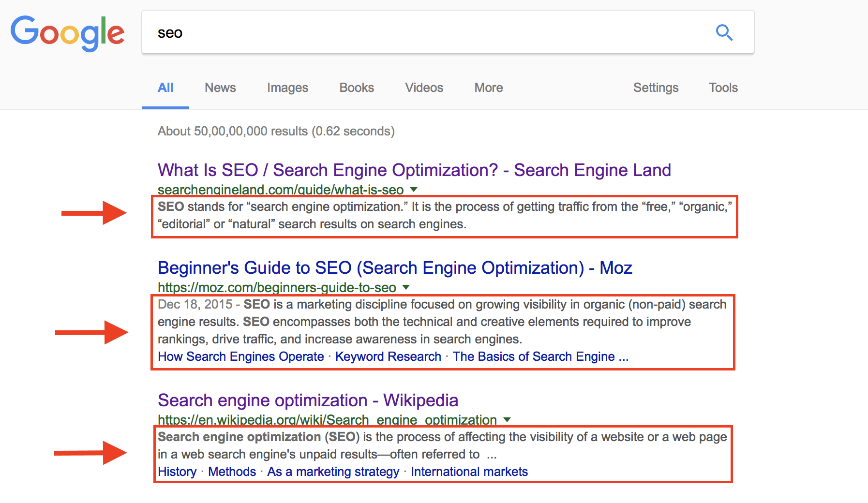Screen dimensions: 868x503
Task: Expand dropdown arrow beside moz.com URL
Action: (x=406, y=287)
